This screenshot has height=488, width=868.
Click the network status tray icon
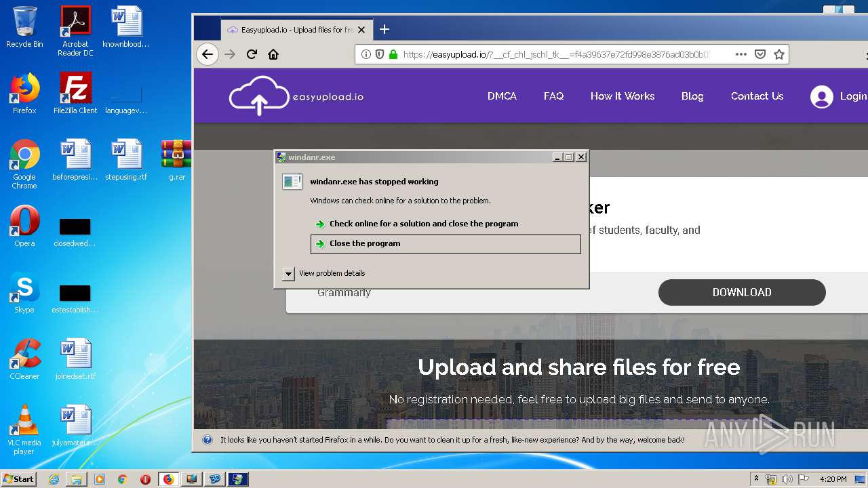[771, 479]
